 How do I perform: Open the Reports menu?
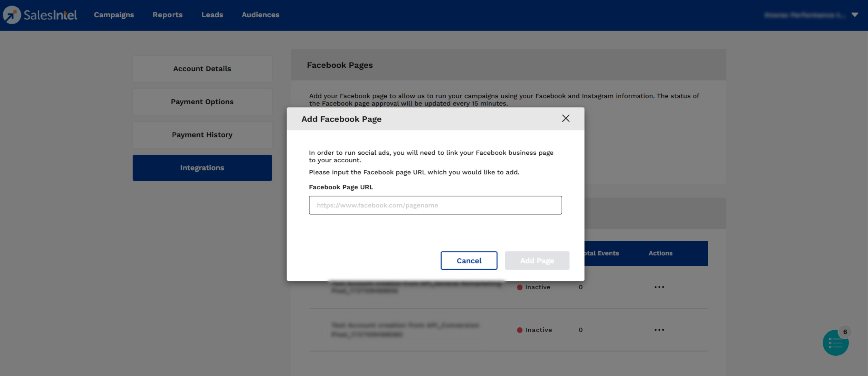coord(168,15)
